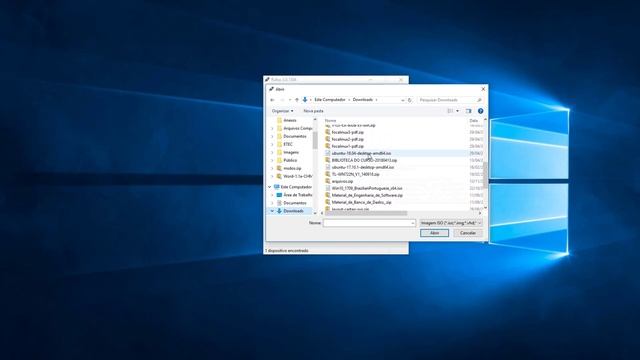Open the Imagem ISO file type dropdown
This screenshot has height=360, width=640.
(x=451, y=223)
